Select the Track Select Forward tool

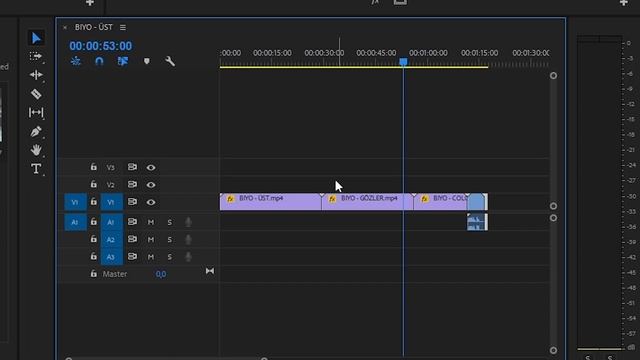[36, 56]
